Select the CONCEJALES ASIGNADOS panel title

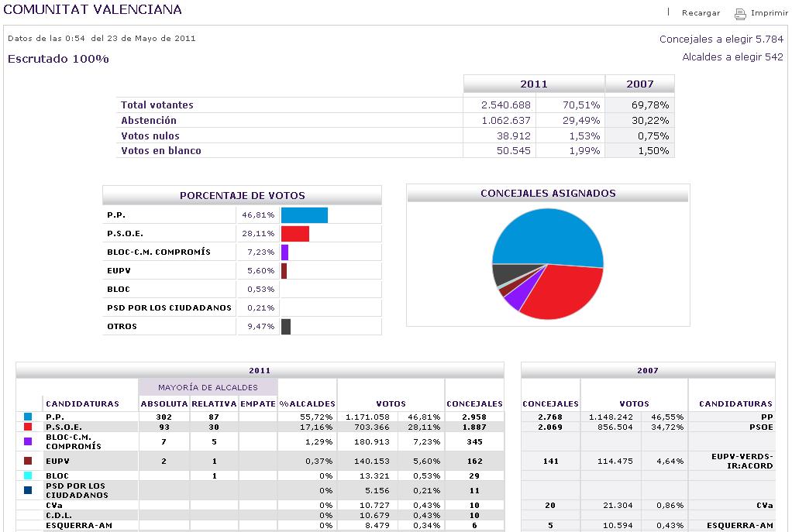pos(549,193)
